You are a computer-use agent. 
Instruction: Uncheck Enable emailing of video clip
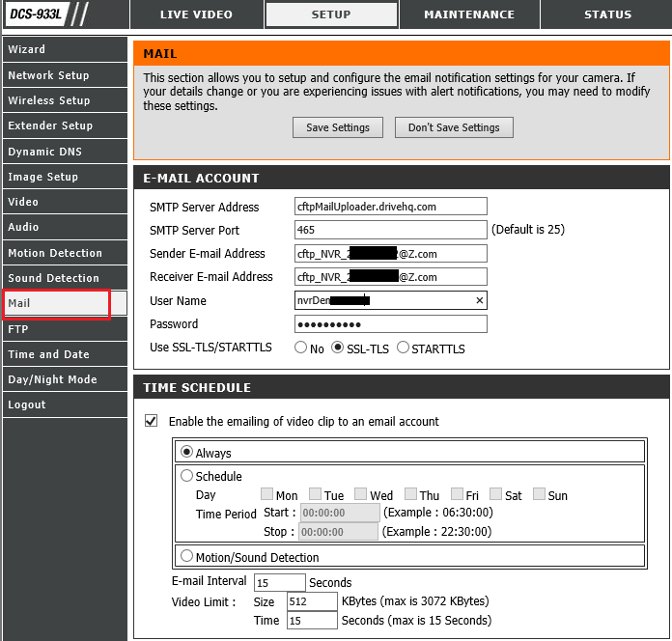[x=151, y=421]
